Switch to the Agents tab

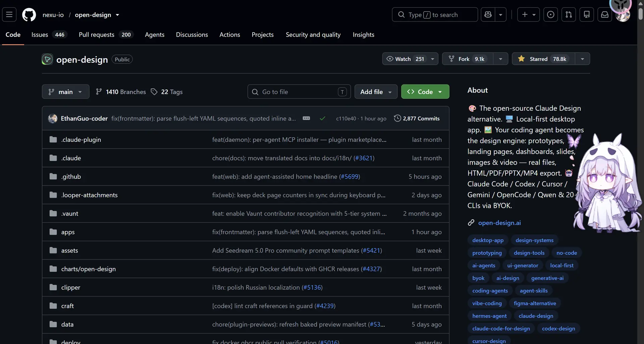tap(155, 35)
